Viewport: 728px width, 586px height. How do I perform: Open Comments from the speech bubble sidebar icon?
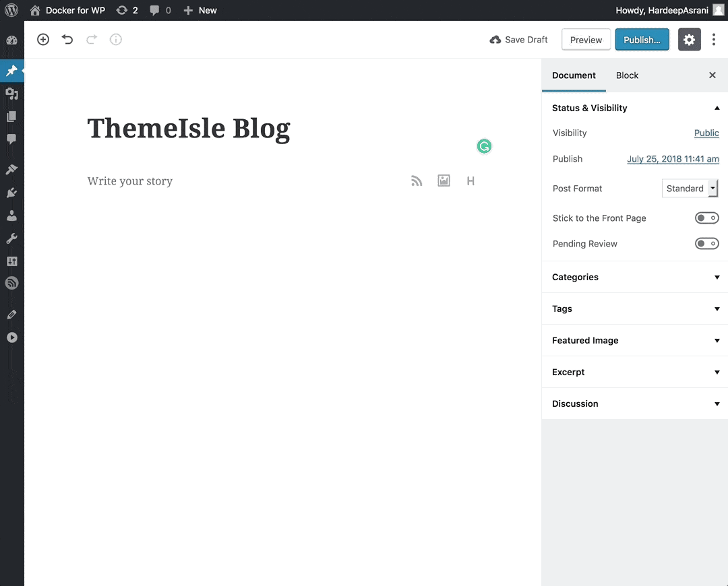click(11, 139)
